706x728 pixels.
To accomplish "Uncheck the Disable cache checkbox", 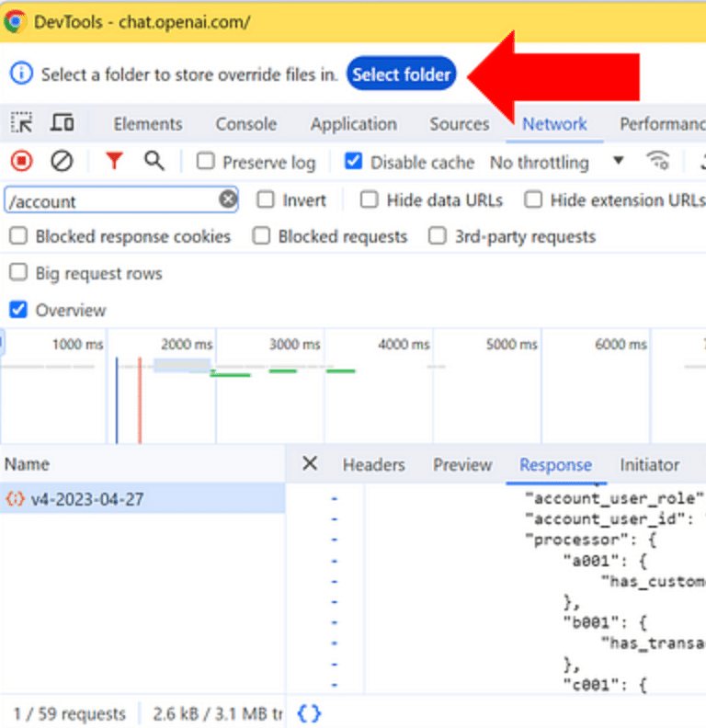I will [353, 163].
